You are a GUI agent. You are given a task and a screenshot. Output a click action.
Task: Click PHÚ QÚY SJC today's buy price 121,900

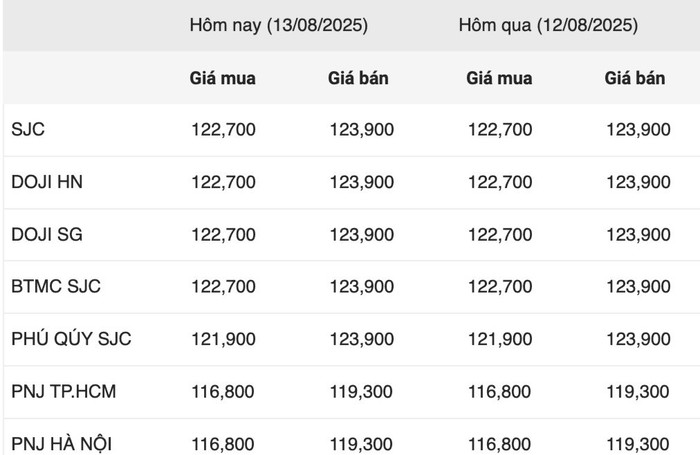[223, 339]
